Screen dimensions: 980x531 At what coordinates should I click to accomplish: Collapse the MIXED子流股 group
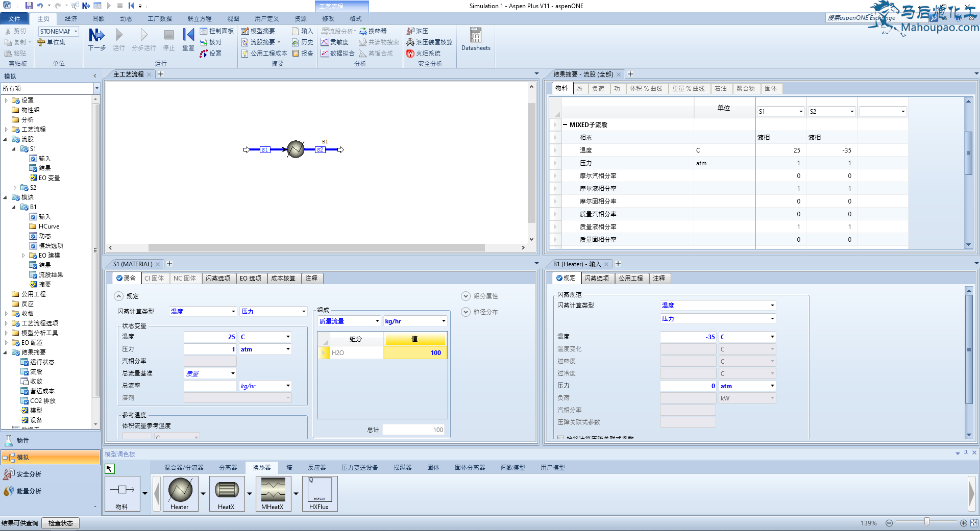565,125
